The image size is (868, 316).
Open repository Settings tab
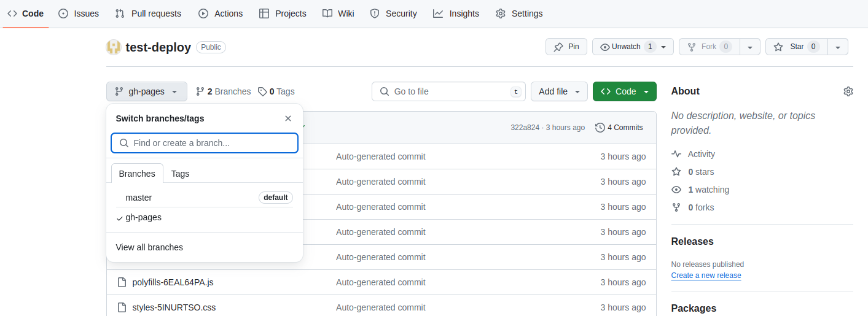(519, 13)
